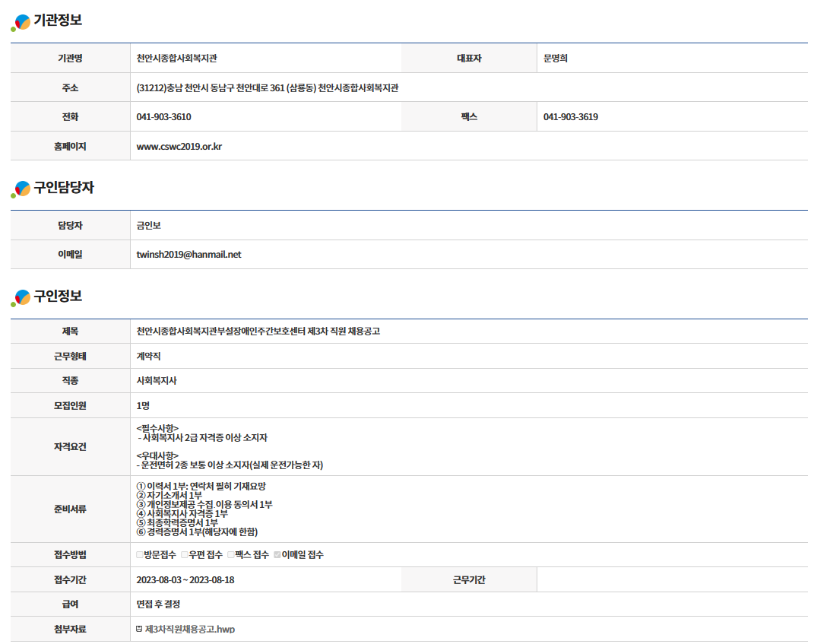Uncheck the 이메일 접수 checkbox
This screenshot has height=644, width=830.
pyautogui.click(x=277, y=555)
